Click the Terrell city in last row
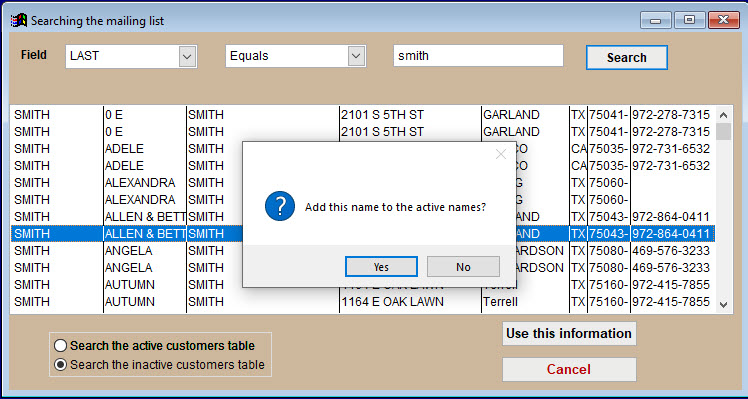748x399 pixels. coord(500,302)
